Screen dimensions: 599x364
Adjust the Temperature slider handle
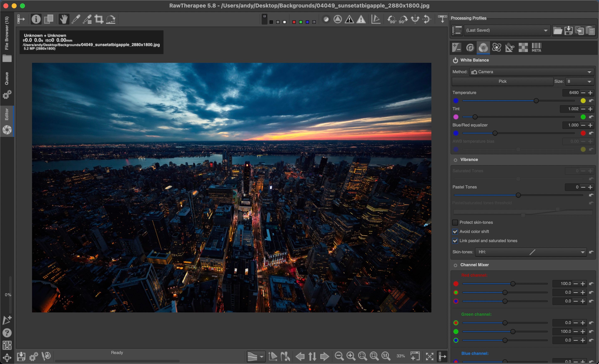pyautogui.click(x=536, y=101)
